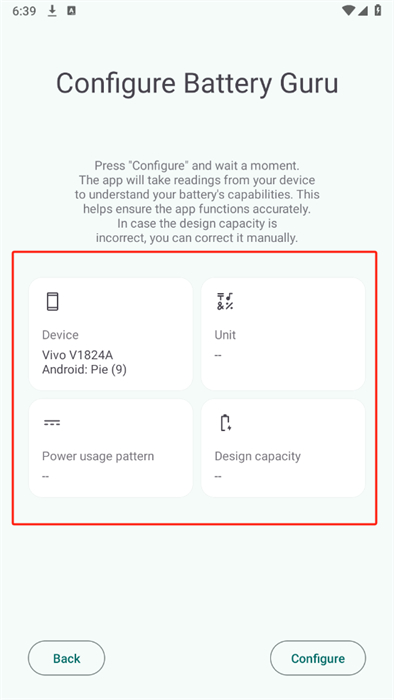Tap the 6:39 clock in status bar
394x700 pixels.
pos(24,11)
